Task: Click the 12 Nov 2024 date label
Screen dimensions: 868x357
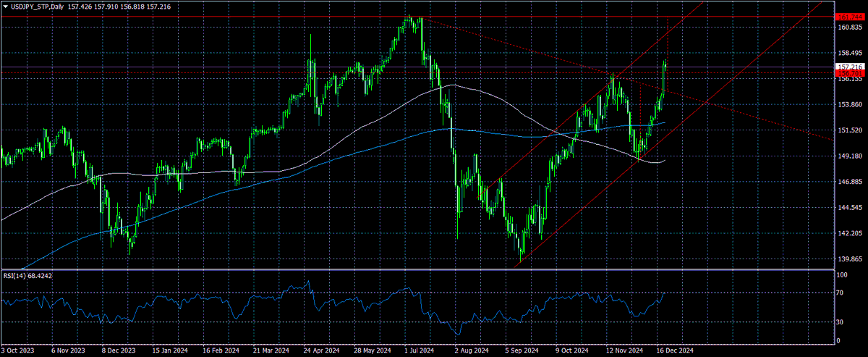Action: (625, 350)
